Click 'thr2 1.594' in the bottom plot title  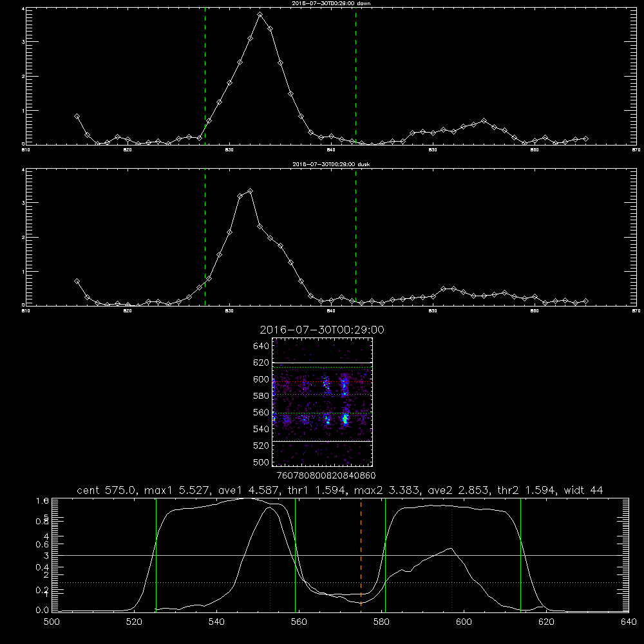point(526,490)
